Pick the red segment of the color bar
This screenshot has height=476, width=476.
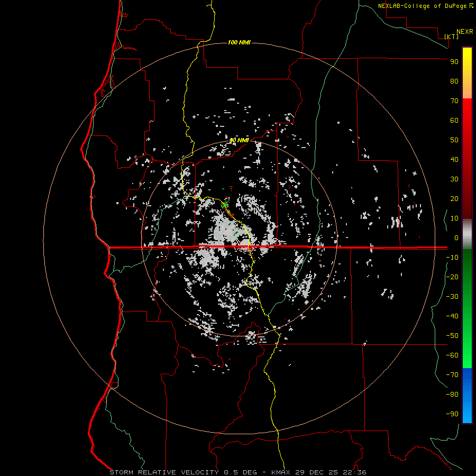click(x=467, y=159)
